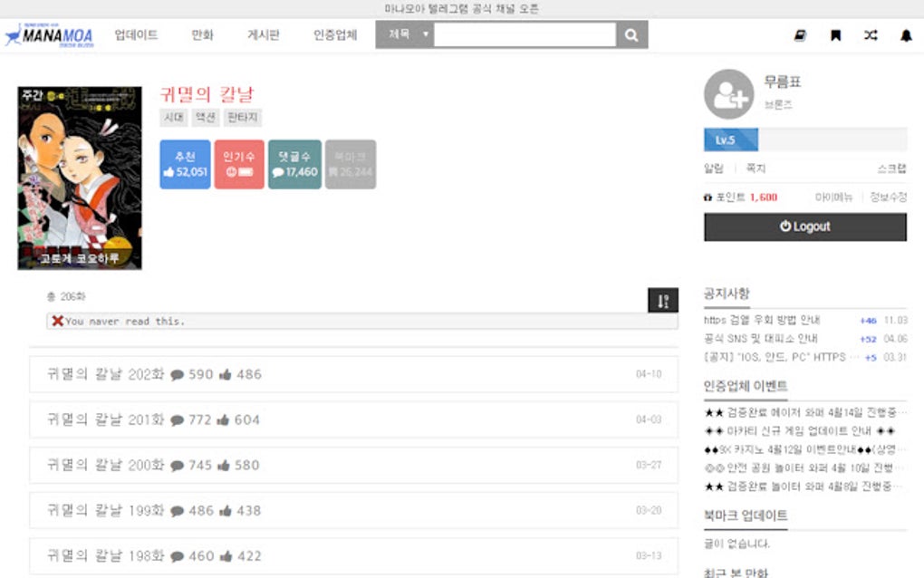Viewport: 924px width, 578px height.
Task: Click the thumbs-up icon on 201화 row
Action: click(223, 420)
